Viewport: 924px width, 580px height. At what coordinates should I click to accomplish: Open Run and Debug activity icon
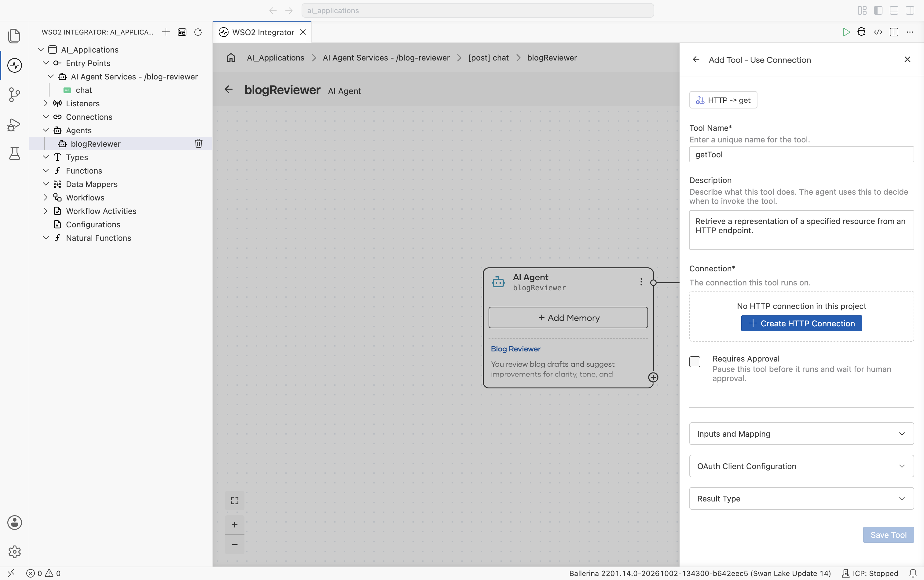[x=14, y=124]
